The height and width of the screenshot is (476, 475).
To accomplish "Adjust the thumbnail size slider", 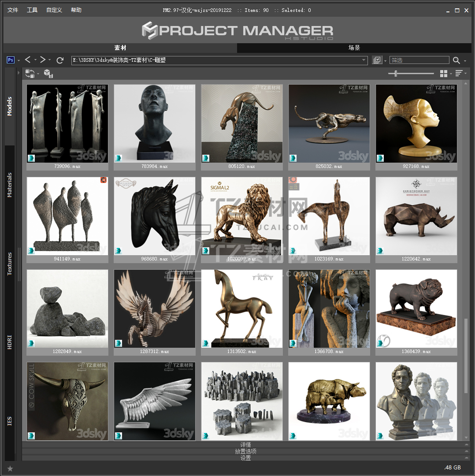I will 396,74.
